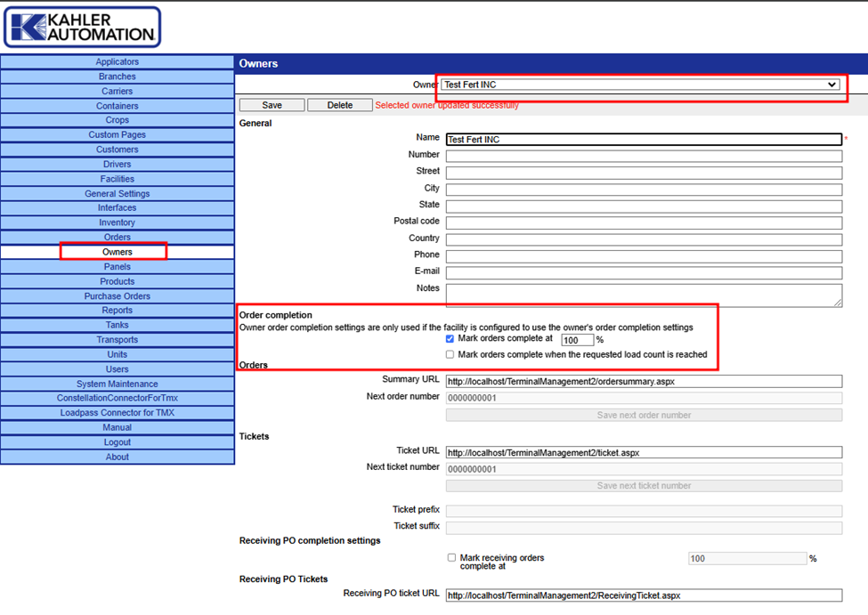Go to Branches in the sidebar
This screenshot has width=868, height=615.
(x=117, y=77)
